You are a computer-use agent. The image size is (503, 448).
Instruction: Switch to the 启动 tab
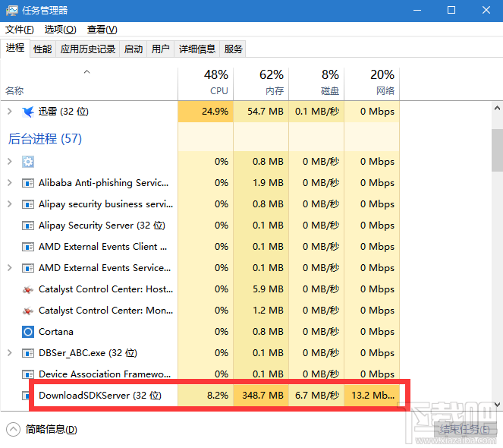(133, 49)
